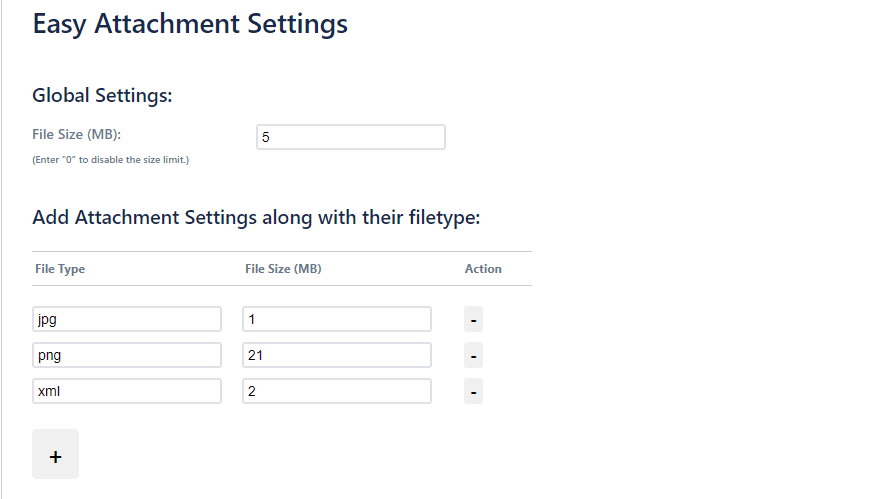Remove the xml file type row
Screen dimensions: 889x499
click(x=474, y=391)
